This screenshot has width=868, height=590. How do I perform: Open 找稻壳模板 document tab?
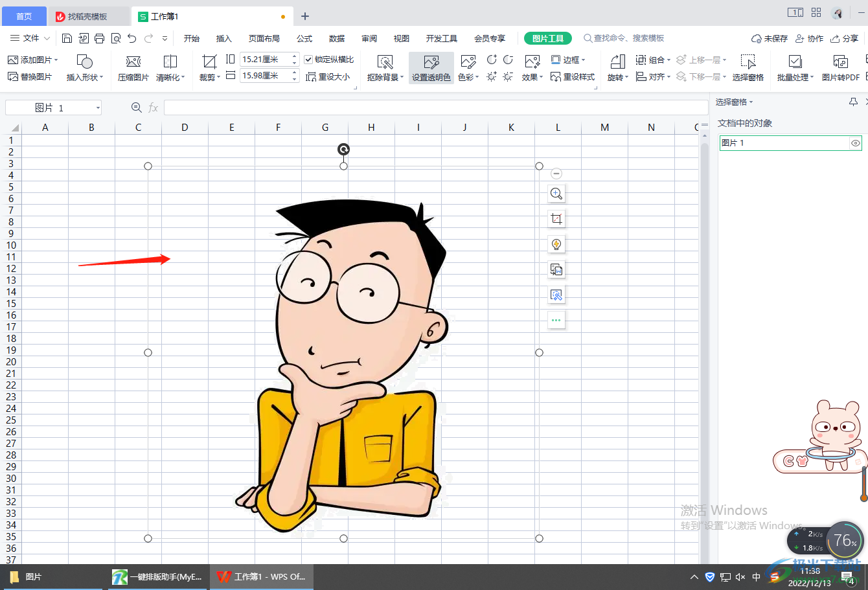click(89, 16)
